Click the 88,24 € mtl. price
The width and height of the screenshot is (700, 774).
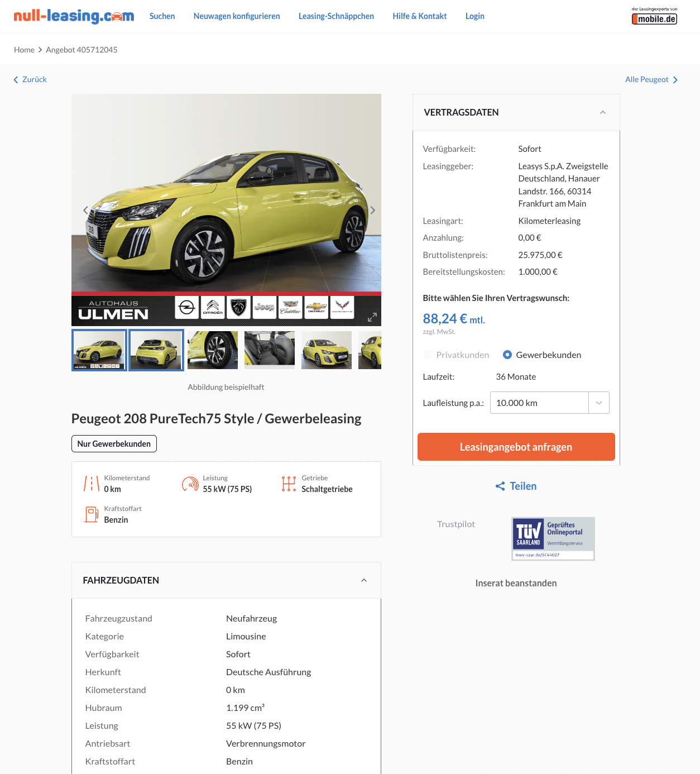[x=454, y=319]
